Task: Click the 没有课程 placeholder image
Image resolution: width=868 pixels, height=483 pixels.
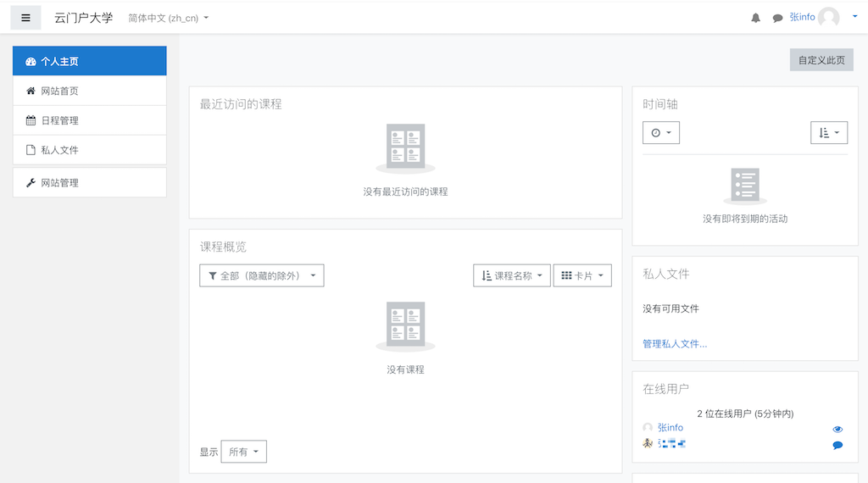Action: pos(406,326)
